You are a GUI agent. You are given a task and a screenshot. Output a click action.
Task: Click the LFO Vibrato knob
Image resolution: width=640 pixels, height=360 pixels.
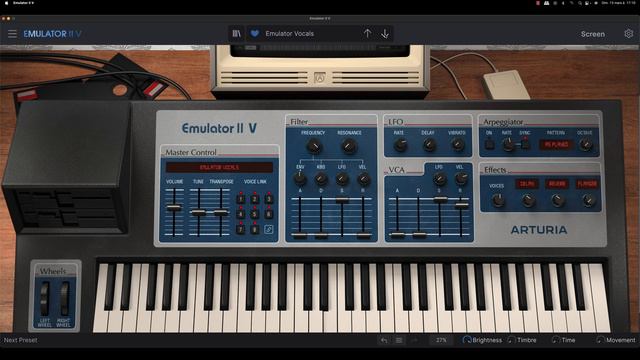pos(458,144)
